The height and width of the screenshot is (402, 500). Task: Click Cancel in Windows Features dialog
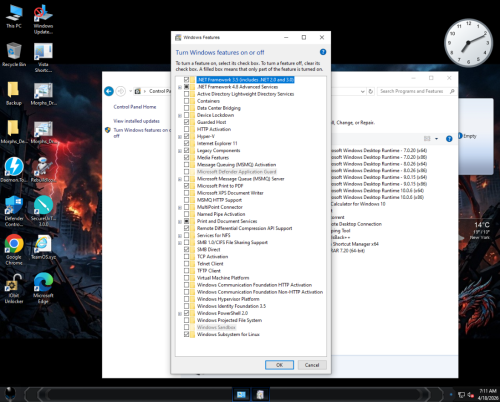point(312,365)
